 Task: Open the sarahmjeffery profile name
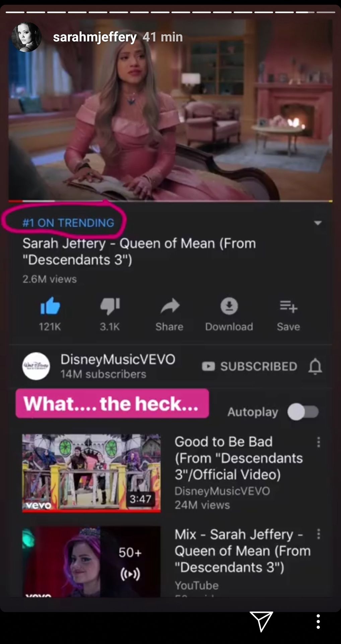tap(95, 37)
